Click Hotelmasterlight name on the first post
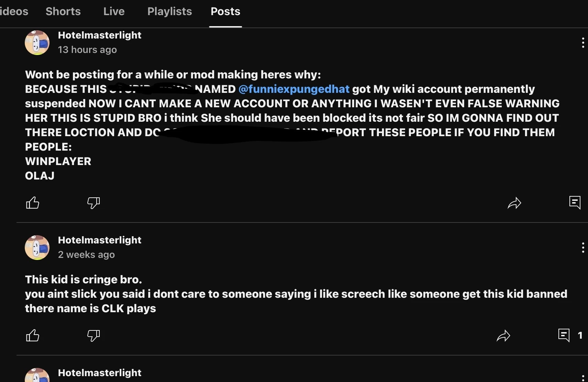The height and width of the screenshot is (382, 588). click(100, 35)
